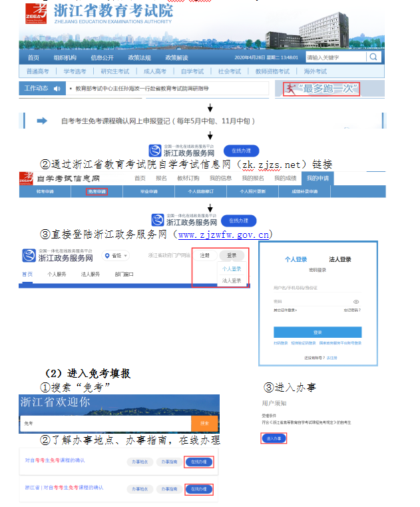The image size is (420, 507).
Task: Click the 自学考试信息网 ZEEA logo
Action: 27,179
